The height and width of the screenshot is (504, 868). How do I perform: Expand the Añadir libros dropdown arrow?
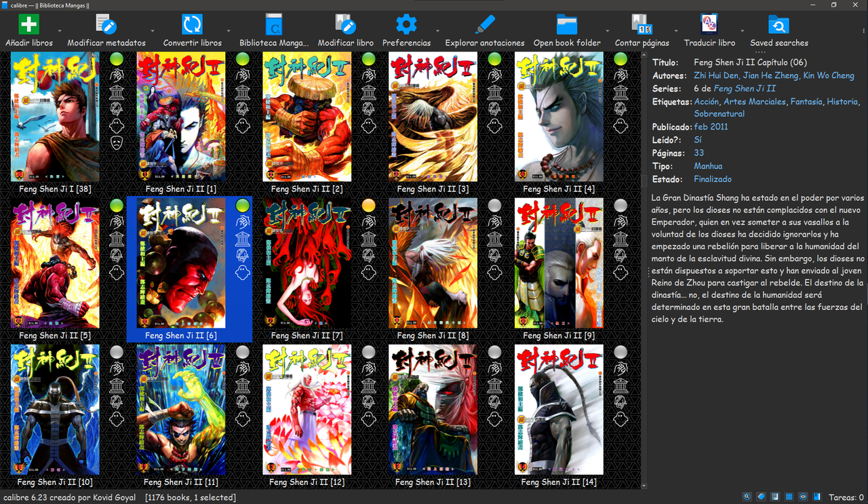pos(60,31)
